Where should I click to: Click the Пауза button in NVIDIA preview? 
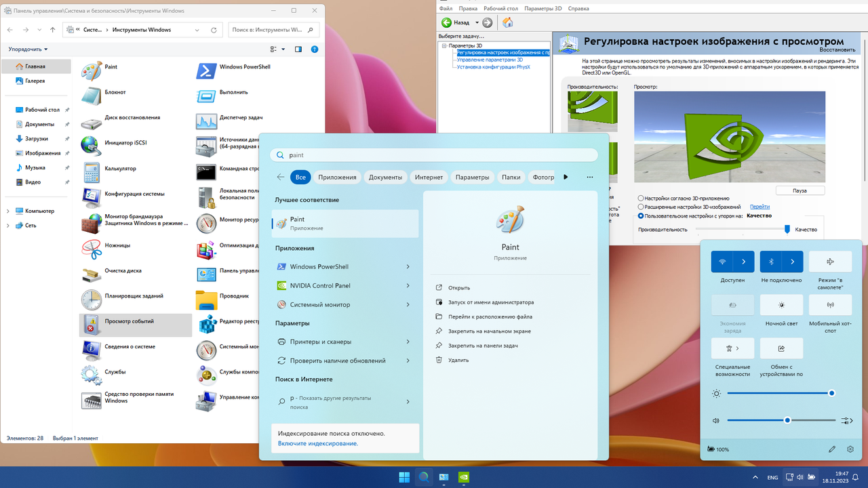point(800,191)
